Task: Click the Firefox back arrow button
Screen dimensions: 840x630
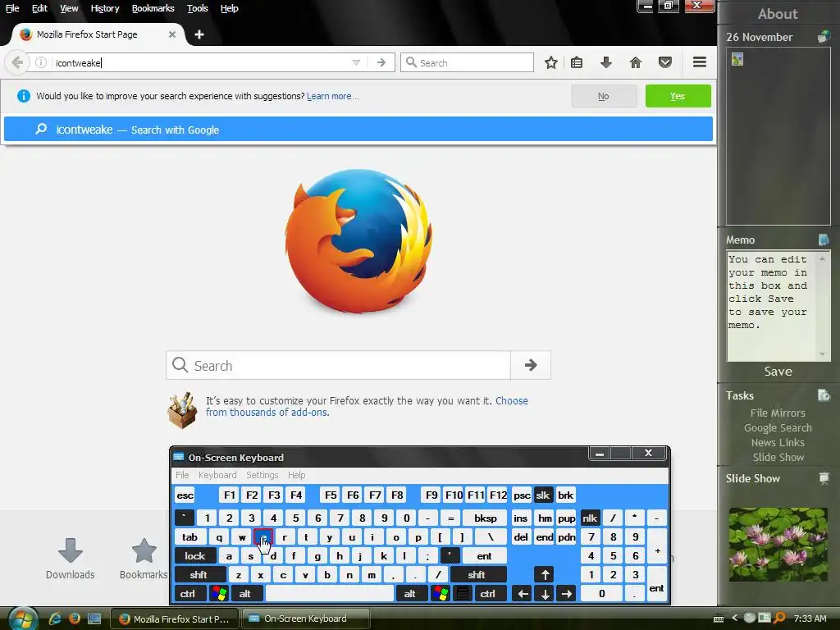Action: point(17,62)
